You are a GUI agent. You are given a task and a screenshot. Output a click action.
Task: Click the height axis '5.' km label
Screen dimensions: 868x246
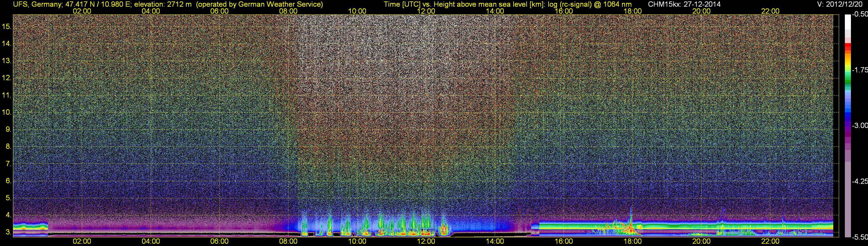8,198
